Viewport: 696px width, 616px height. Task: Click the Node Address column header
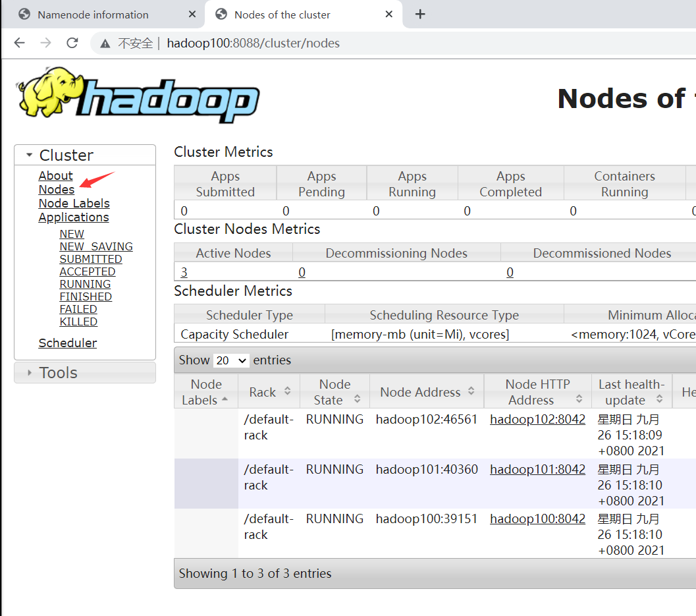click(x=427, y=392)
